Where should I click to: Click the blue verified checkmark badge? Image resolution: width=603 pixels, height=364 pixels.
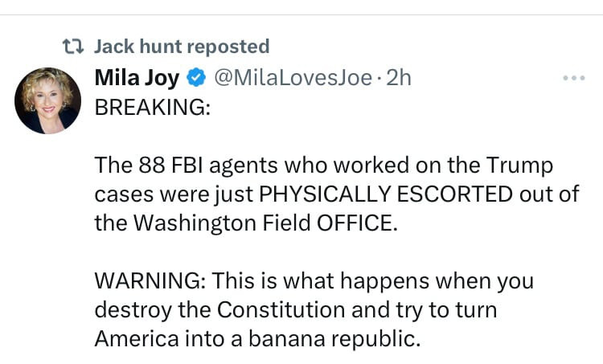(x=195, y=78)
